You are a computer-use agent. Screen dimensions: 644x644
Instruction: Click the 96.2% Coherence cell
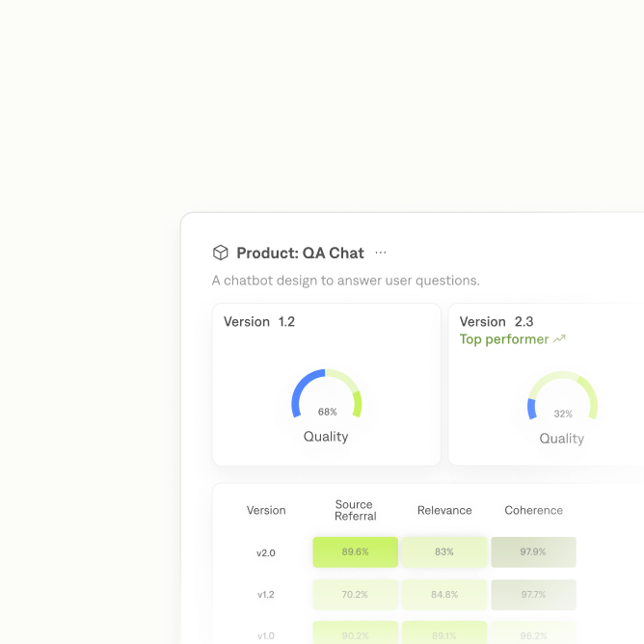[533, 632]
